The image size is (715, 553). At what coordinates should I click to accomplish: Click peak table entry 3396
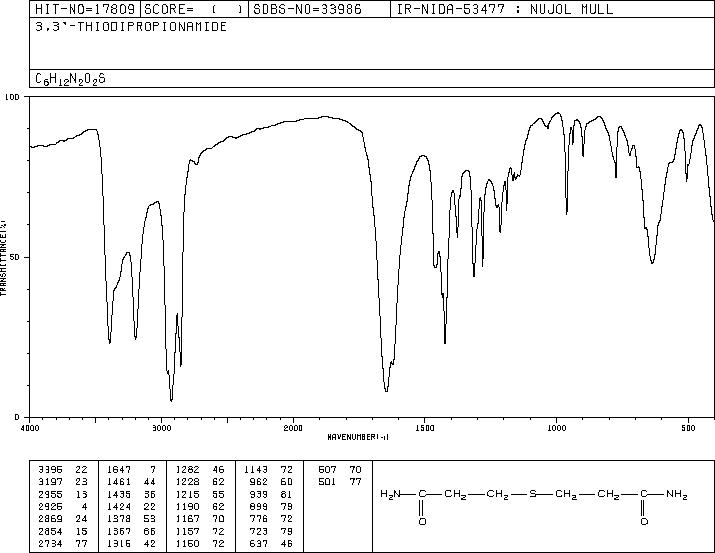[50, 470]
